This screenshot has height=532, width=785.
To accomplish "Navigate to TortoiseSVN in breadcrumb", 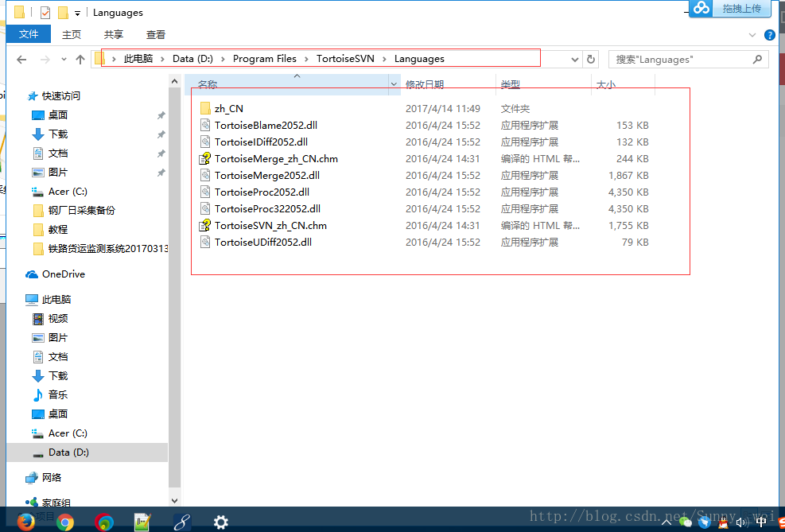I will point(345,59).
